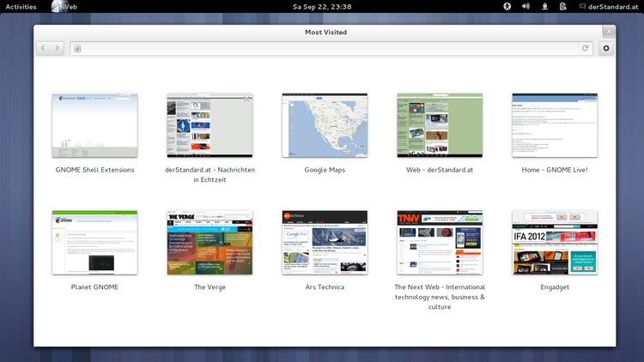The width and height of the screenshot is (644, 362).
Task: Open The Verge page thumbnail
Action: click(x=210, y=243)
